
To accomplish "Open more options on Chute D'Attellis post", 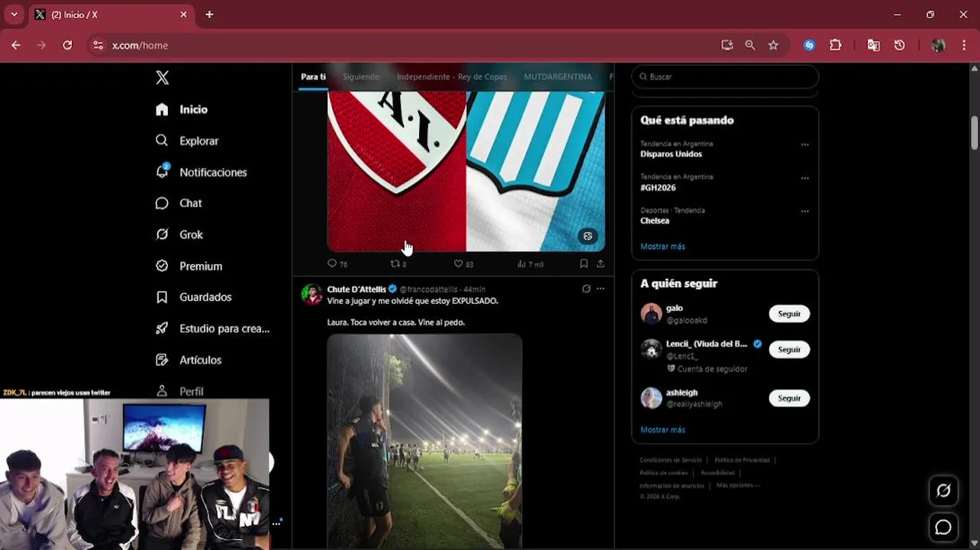I will [601, 289].
